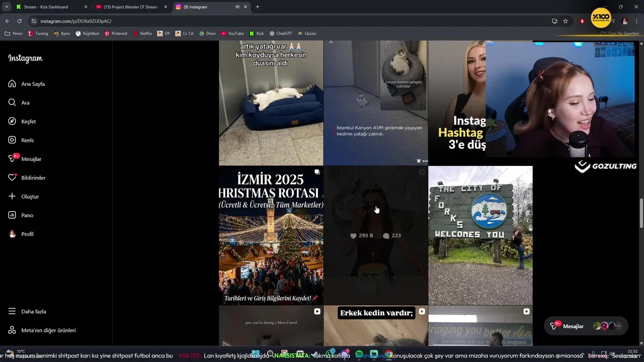This screenshot has height=362, width=644.
Task: Open the Cs 1.6 bookmark
Action: click(x=185, y=34)
